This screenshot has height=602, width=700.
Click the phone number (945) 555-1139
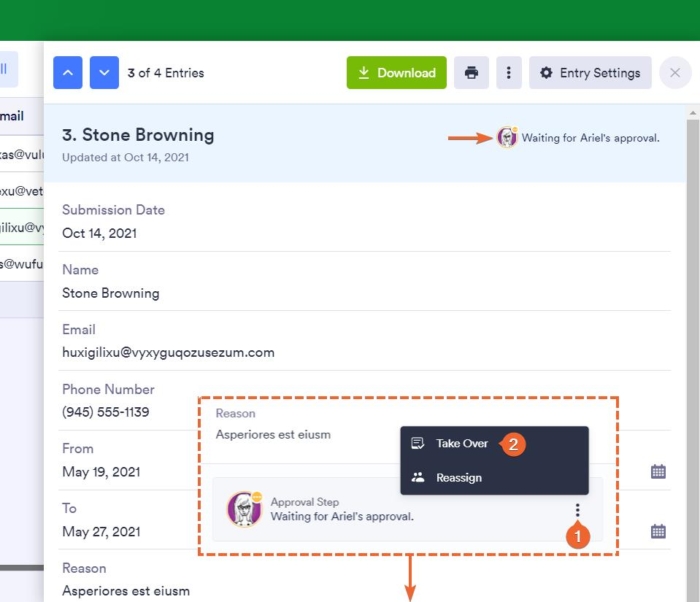pyautogui.click(x=106, y=412)
